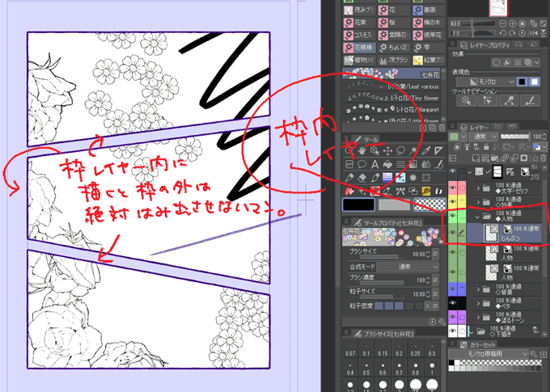Select the コスモス sub tool group
550x392 pixels.
click(359, 35)
